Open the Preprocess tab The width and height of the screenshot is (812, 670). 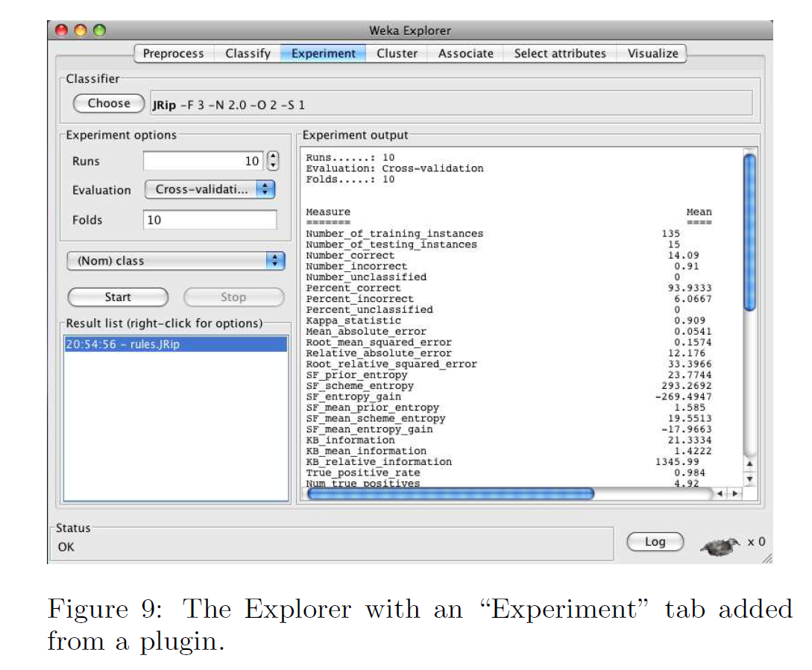(174, 54)
